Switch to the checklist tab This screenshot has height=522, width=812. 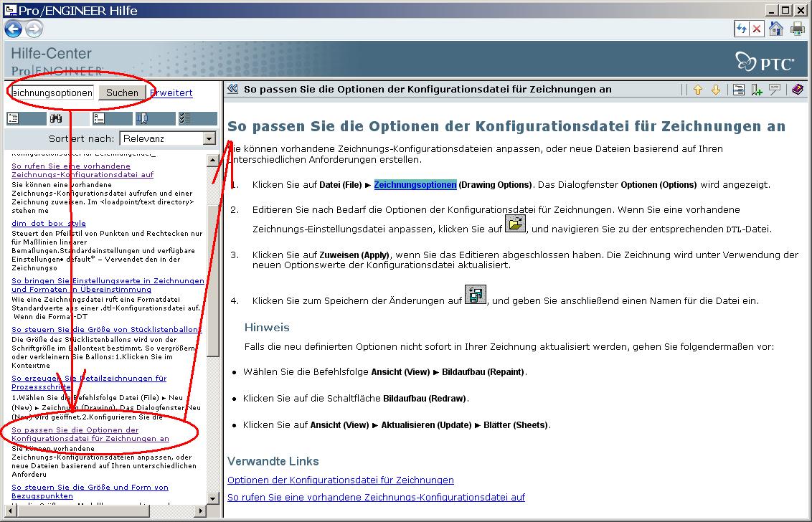(x=197, y=118)
